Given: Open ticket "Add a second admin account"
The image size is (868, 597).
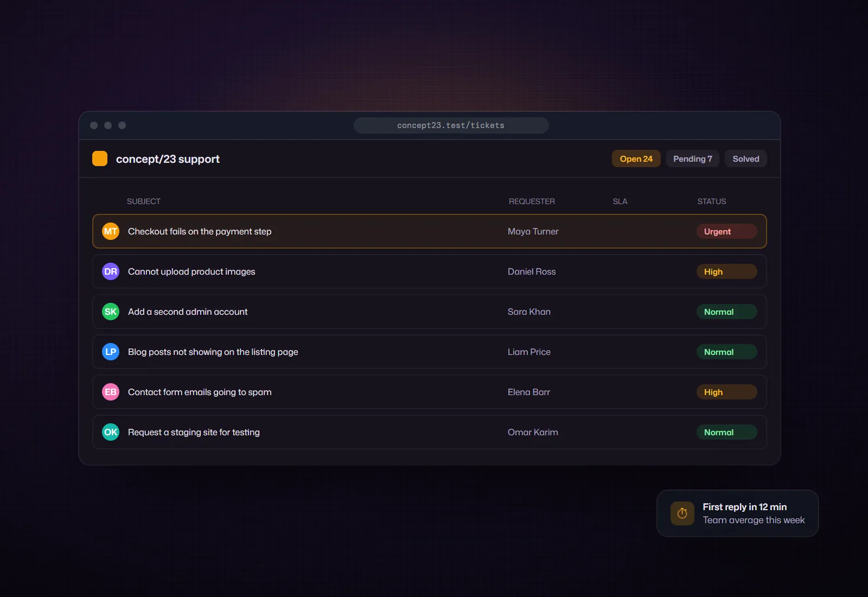Looking at the screenshot, I should pyautogui.click(x=430, y=312).
